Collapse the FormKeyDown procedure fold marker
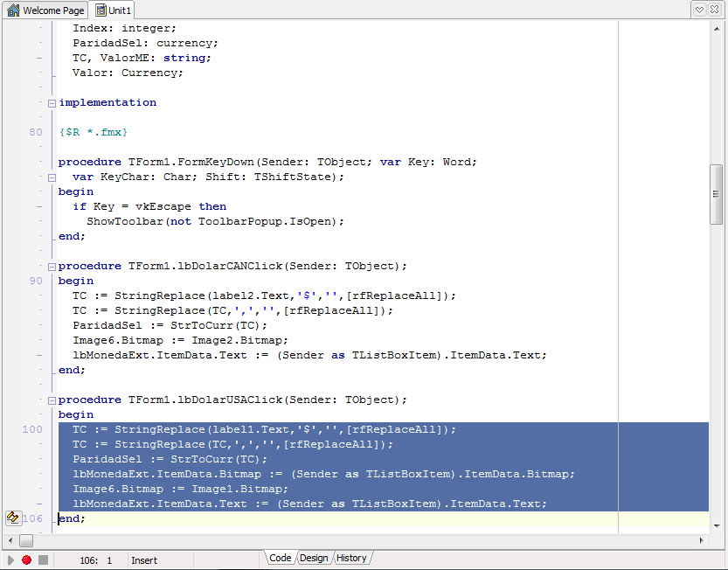Screen dimensions: 728x570 [52, 177]
